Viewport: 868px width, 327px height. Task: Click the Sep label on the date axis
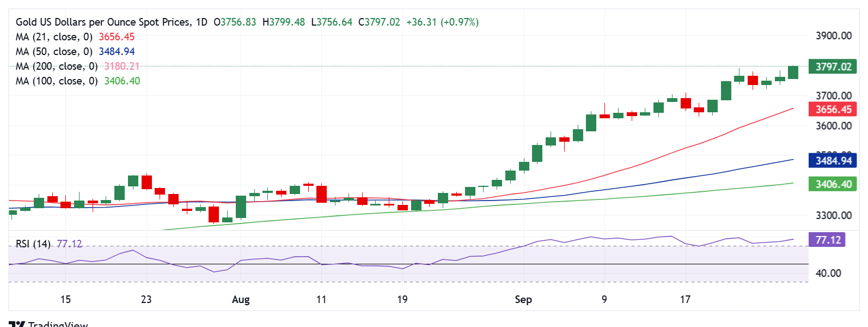[523, 299]
